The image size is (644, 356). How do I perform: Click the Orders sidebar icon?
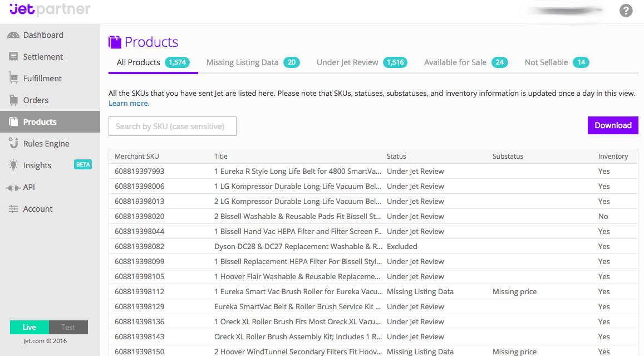(x=13, y=100)
